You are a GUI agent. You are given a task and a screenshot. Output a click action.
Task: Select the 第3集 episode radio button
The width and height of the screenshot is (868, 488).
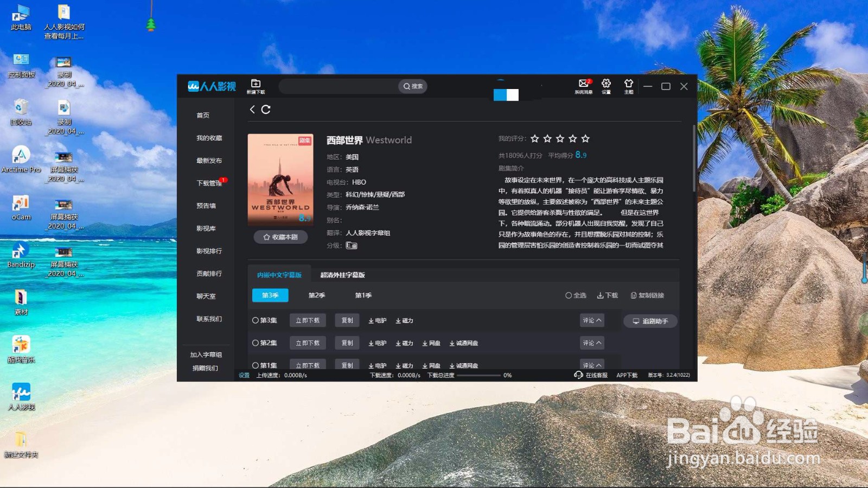coord(256,320)
